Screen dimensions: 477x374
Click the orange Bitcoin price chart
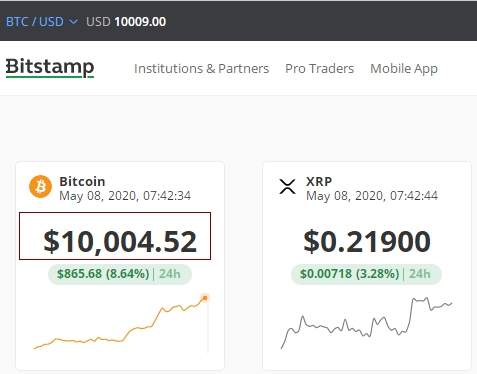[122, 323]
